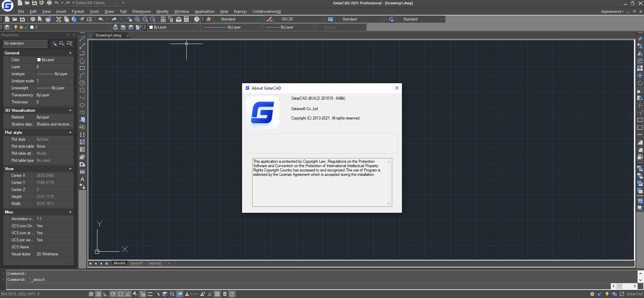Click the Zoom Realtime icon
This screenshot has width=644, height=298.
coord(137,19)
